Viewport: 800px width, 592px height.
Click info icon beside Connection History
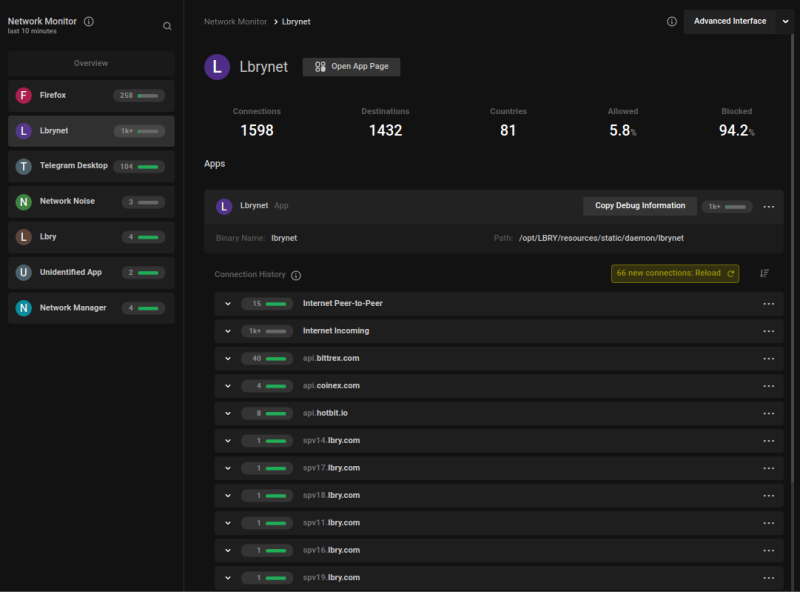(x=296, y=275)
